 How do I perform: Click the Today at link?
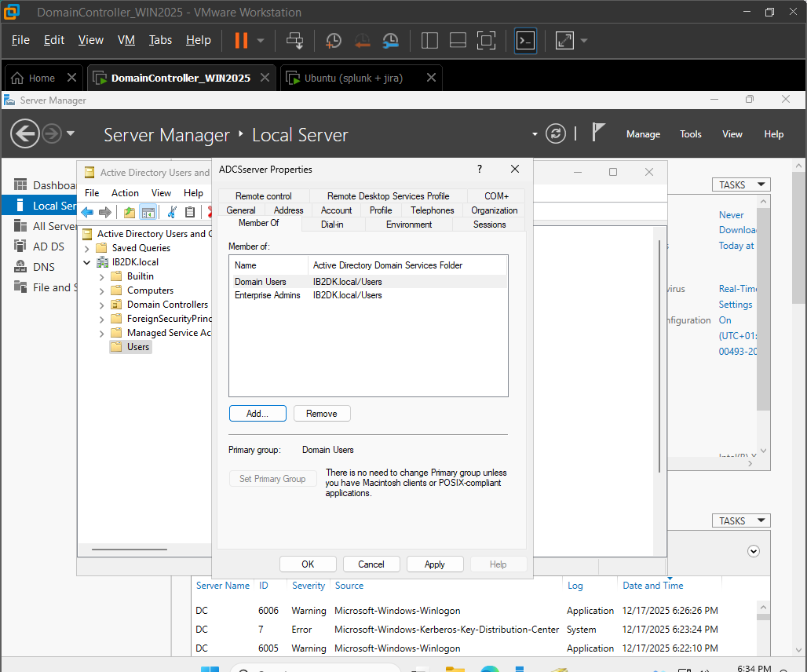coord(736,246)
